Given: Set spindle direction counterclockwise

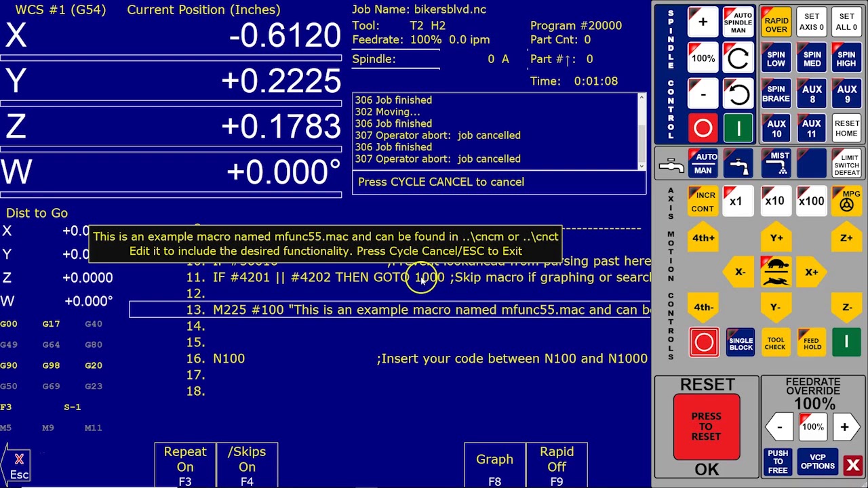Looking at the screenshot, I should pyautogui.click(x=738, y=94).
